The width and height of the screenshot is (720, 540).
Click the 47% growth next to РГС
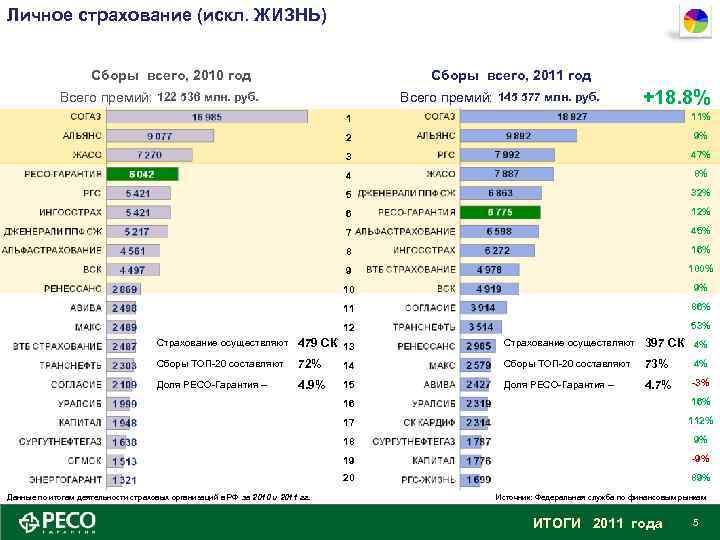pos(701,155)
